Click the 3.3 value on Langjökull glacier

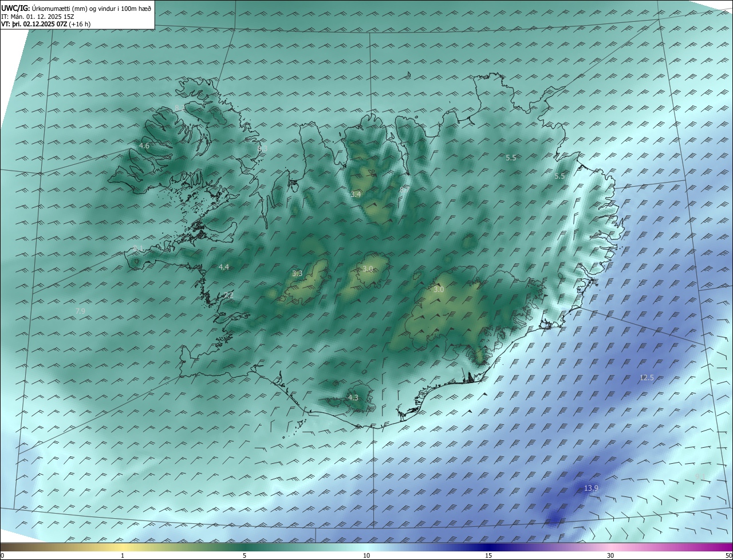(x=297, y=274)
